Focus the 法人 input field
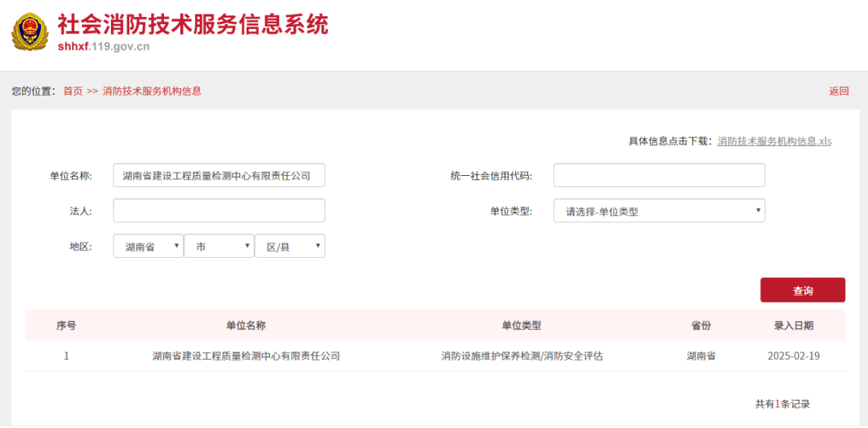Viewport: 868px width, 428px height. [219, 210]
